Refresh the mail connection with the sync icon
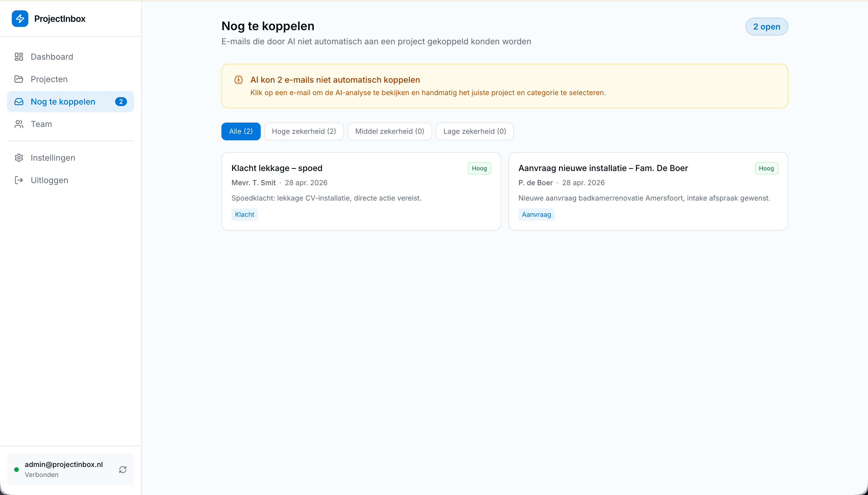This screenshot has height=495, width=868. pos(123,469)
